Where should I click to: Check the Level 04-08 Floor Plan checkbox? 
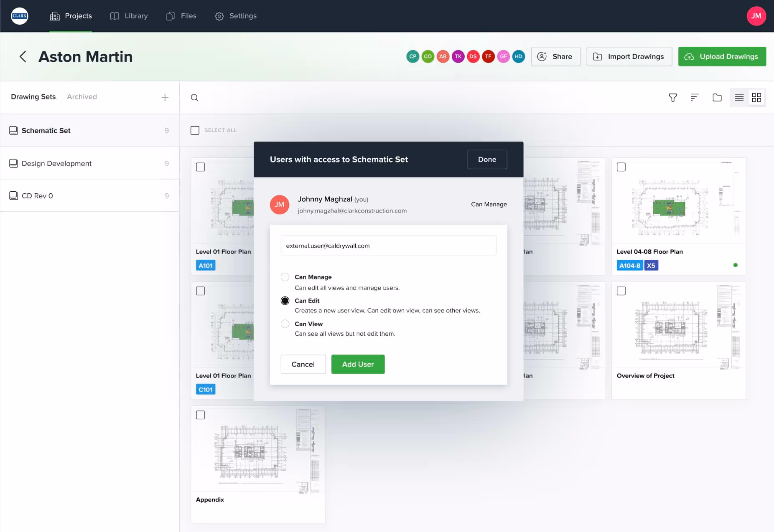pos(621,167)
